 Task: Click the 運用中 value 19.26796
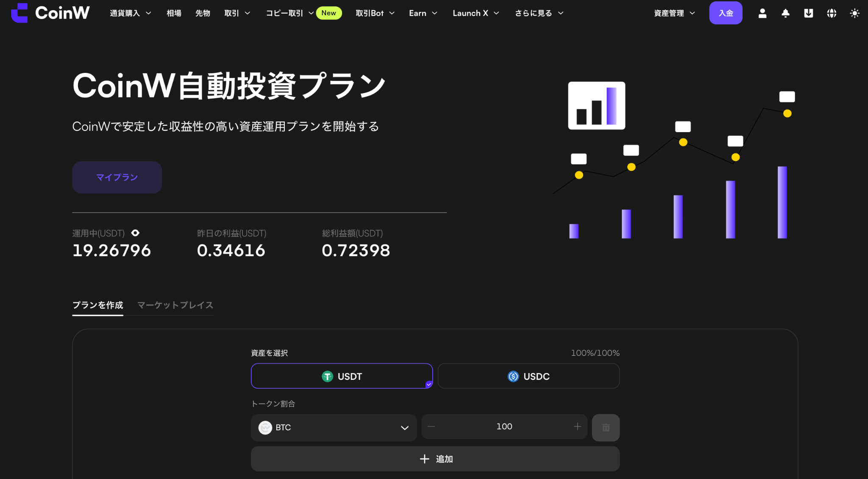pyautogui.click(x=111, y=250)
